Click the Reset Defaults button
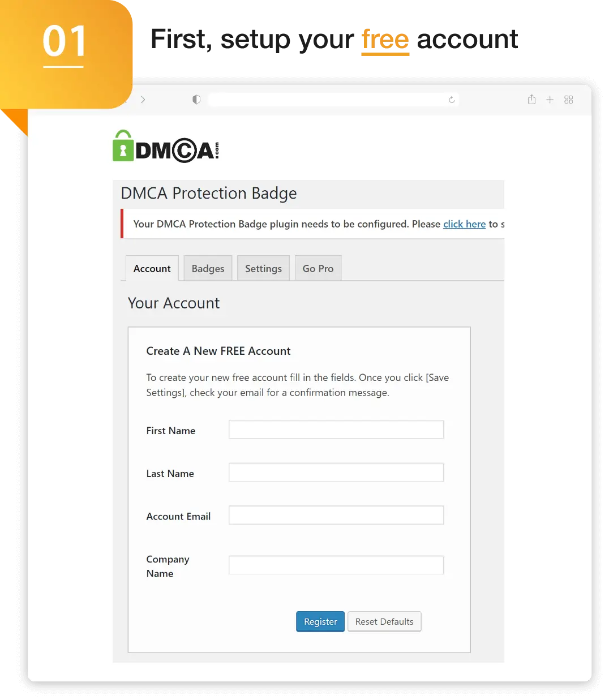This screenshot has height=700, width=609. 384,621
